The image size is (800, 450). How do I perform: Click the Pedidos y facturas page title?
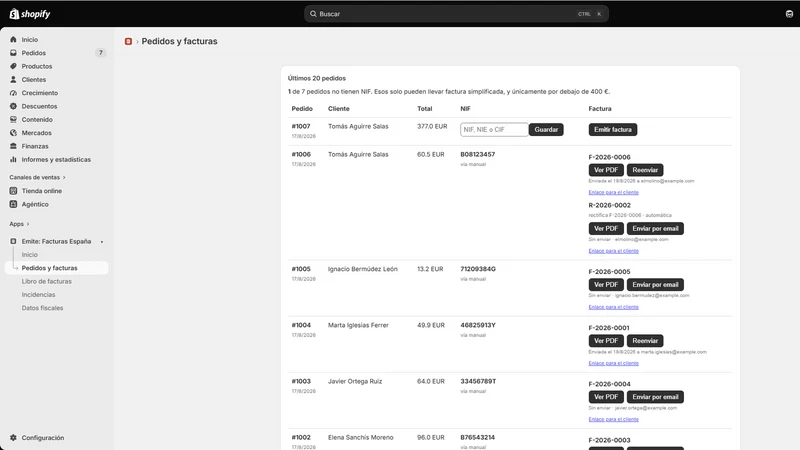click(x=179, y=41)
